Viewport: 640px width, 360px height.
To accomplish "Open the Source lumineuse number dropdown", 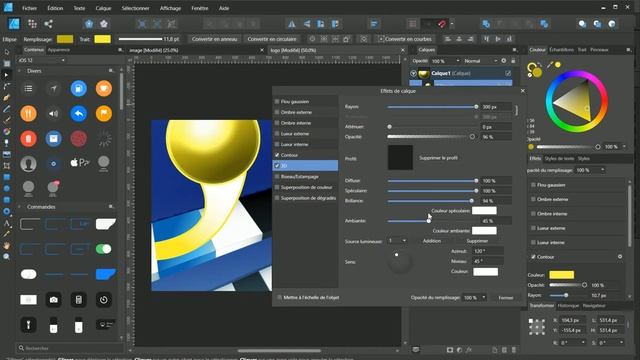I will point(397,241).
